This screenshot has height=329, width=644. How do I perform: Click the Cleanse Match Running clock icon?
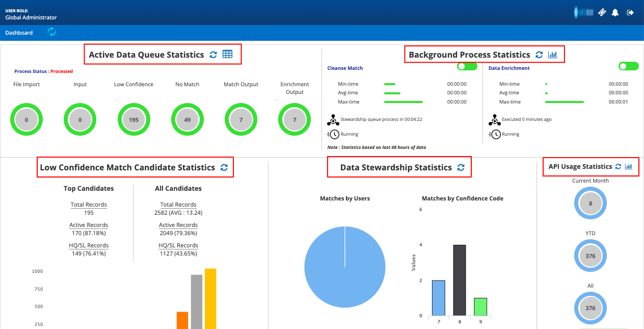coord(333,134)
